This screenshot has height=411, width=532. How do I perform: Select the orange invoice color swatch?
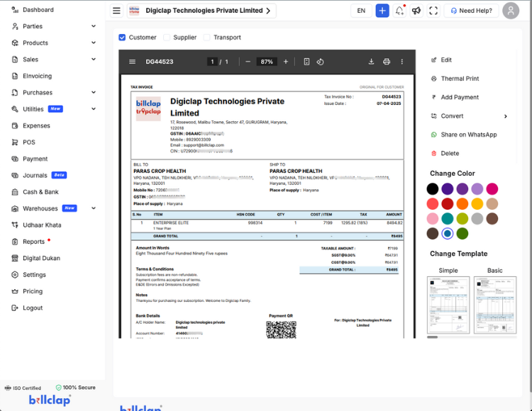click(462, 203)
